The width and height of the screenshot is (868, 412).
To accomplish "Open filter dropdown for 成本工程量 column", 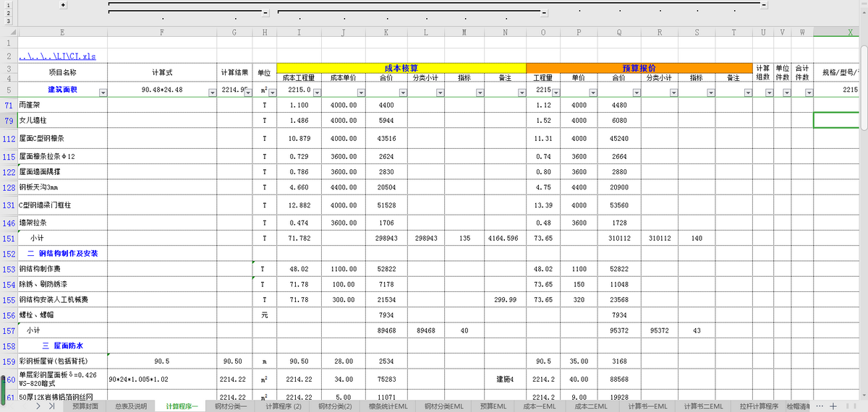I will click(x=317, y=92).
